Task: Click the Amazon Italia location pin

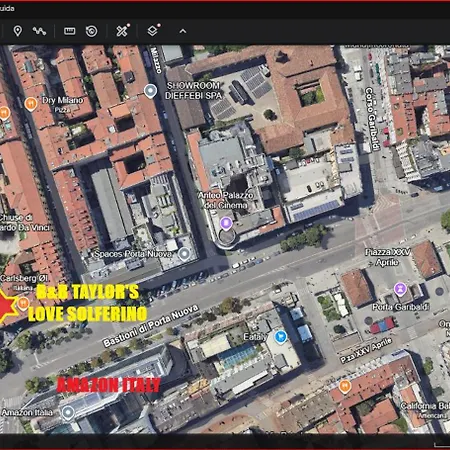Action: pos(68,413)
